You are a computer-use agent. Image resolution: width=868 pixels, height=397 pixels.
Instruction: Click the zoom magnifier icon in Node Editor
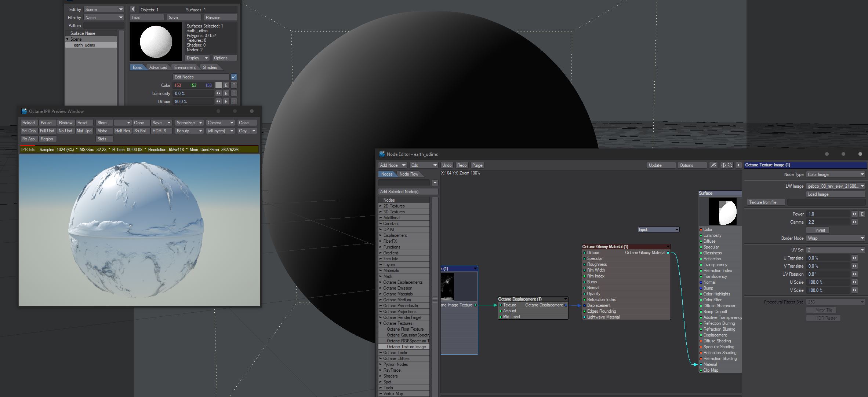730,165
